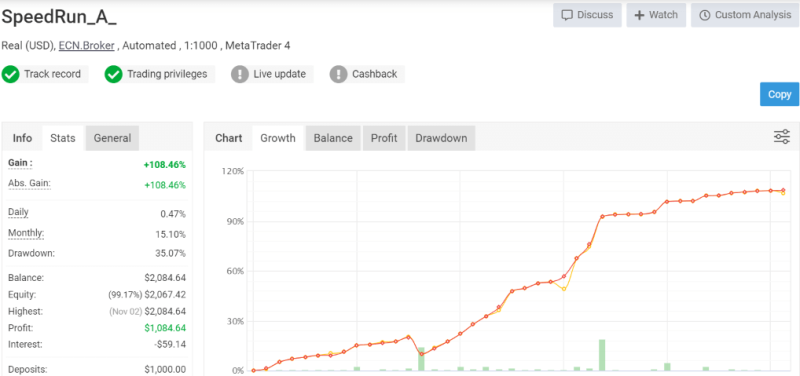
Task: Click the clock icon on Custom Analysis
Action: (x=705, y=15)
